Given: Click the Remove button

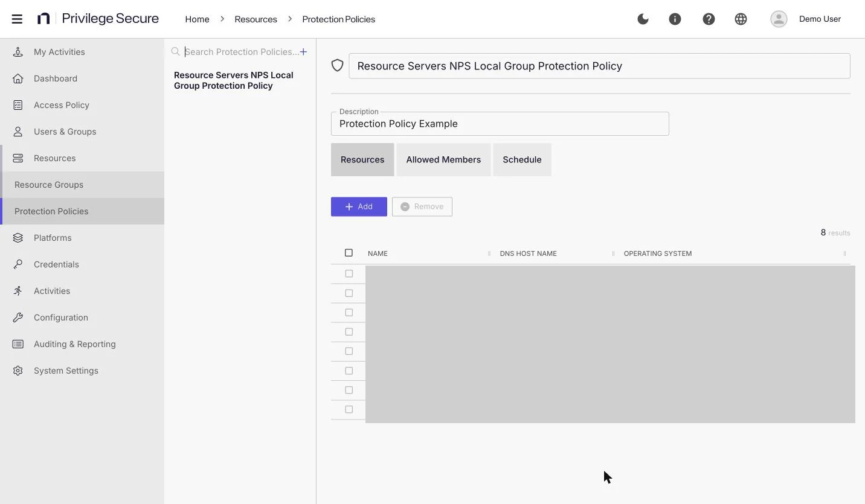Looking at the screenshot, I should [422, 206].
